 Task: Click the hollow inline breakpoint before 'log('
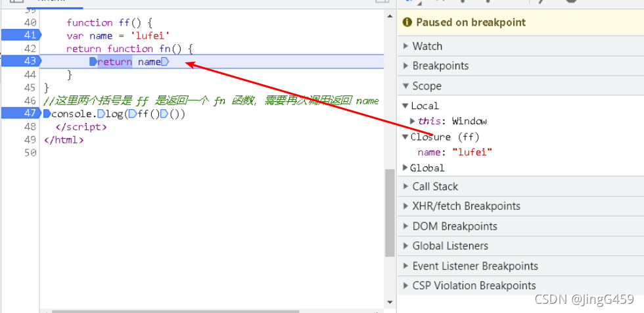pyautogui.click(x=101, y=114)
